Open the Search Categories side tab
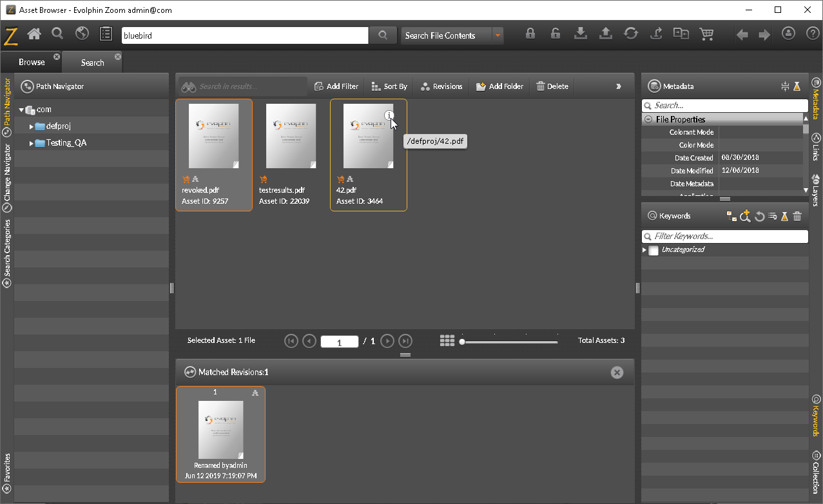 tap(7, 253)
